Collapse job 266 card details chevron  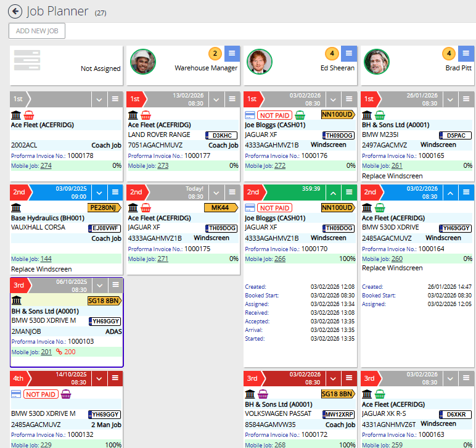tap(333, 193)
